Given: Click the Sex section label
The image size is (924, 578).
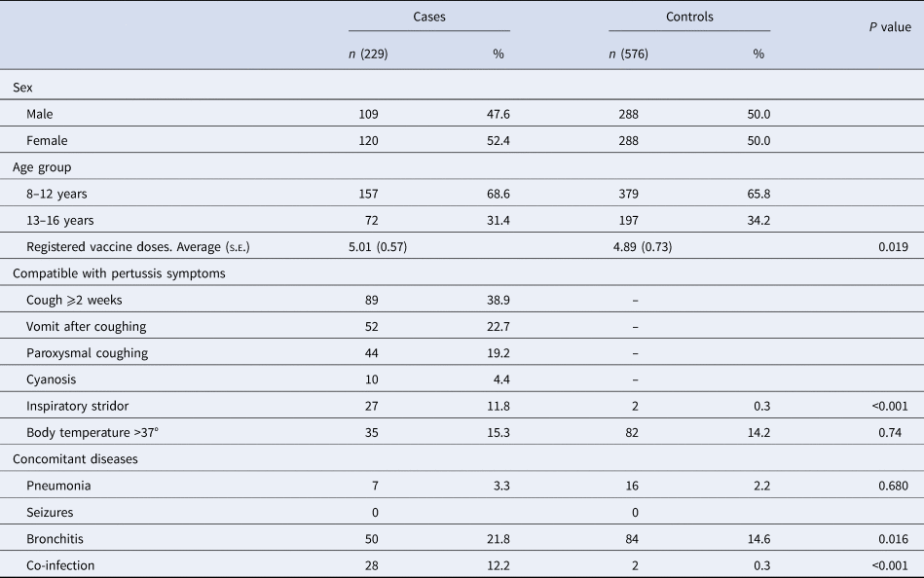Looking at the screenshot, I should pyautogui.click(x=21, y=88).
